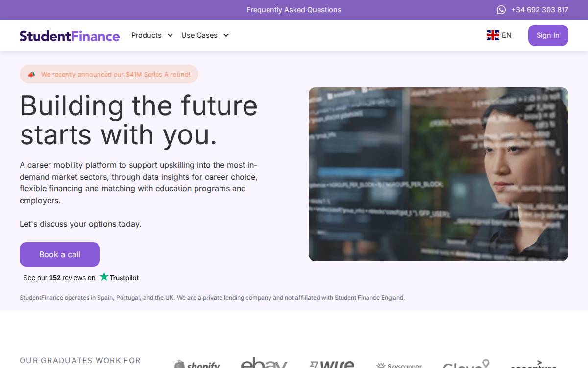Image resolution: width=588 pixels, height=368 pixels.
Task: Click the Book a call button
Action: 60,255
